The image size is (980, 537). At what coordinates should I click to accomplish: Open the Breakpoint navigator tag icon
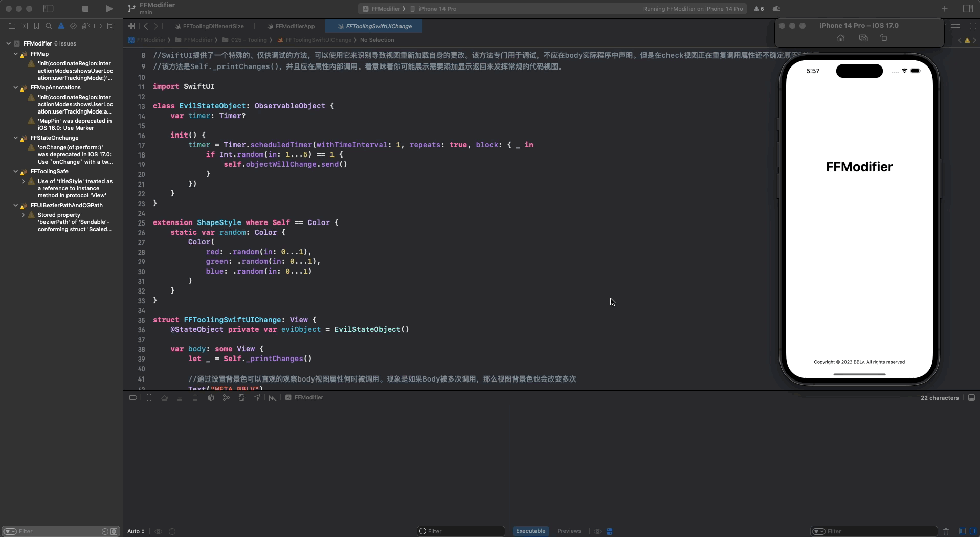[98, 26]
